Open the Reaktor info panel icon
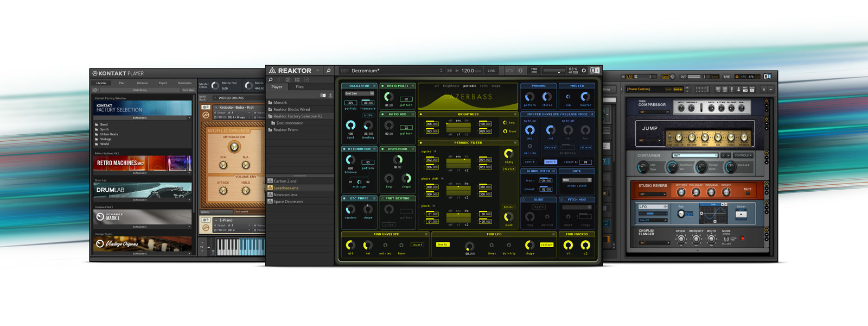 click(x=520, y=71)
